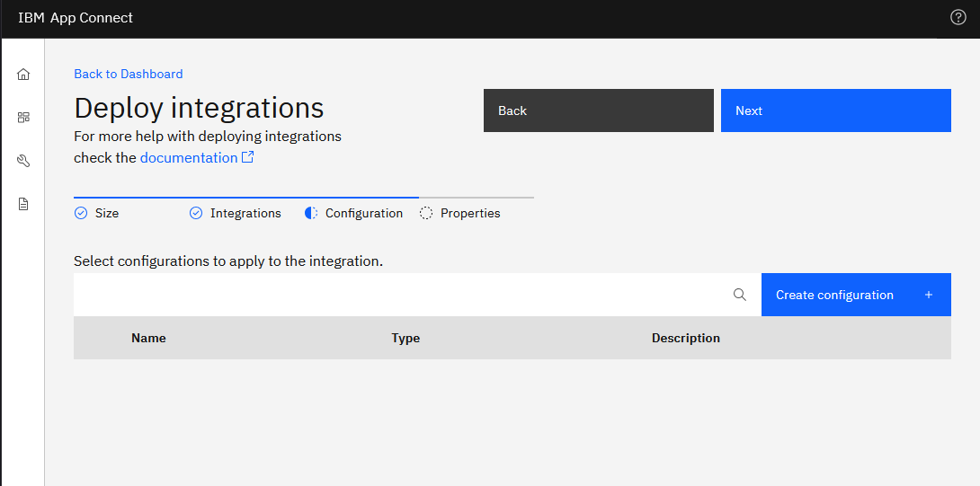Jump to the Properties step

[x=470, y=213]
